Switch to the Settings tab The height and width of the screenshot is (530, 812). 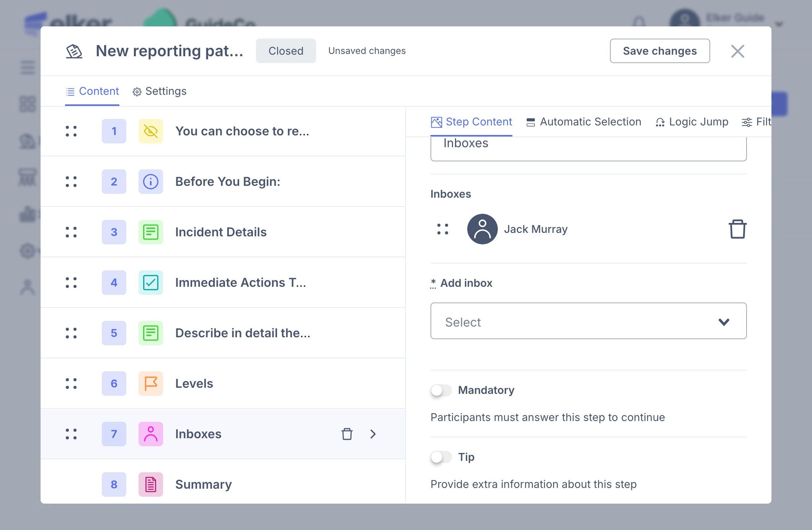coord(160,91)
